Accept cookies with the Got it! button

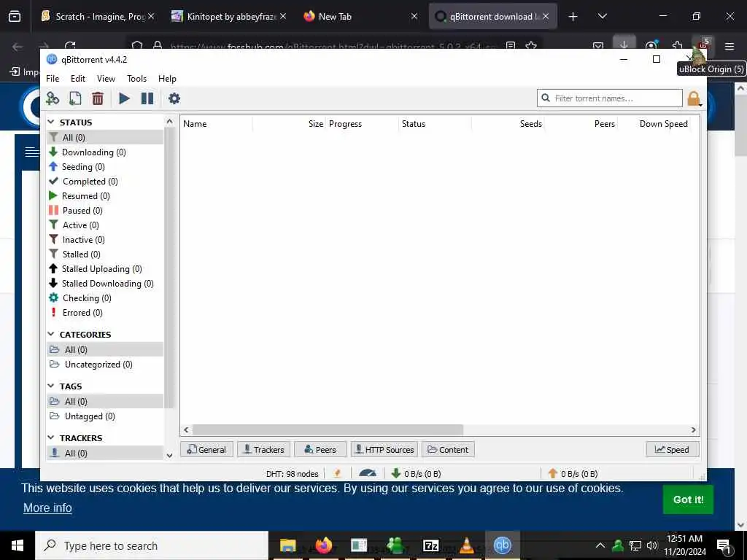[688, 499]
